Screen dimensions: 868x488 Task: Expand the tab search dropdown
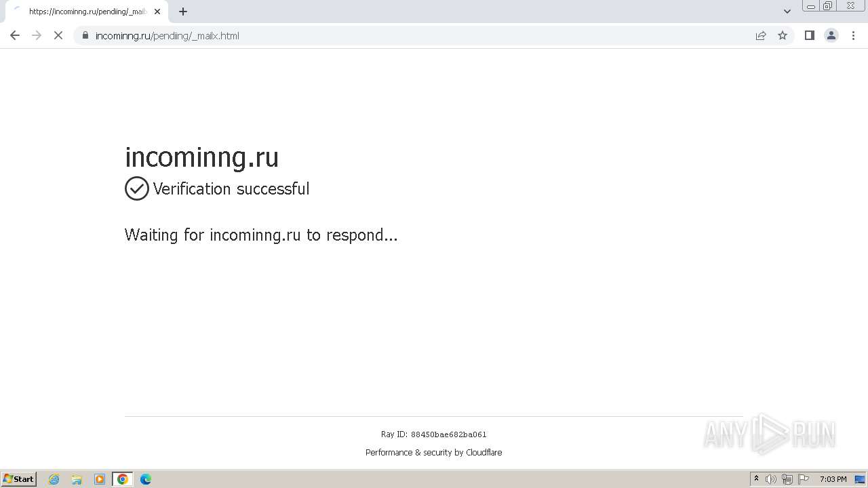point(787,12)
